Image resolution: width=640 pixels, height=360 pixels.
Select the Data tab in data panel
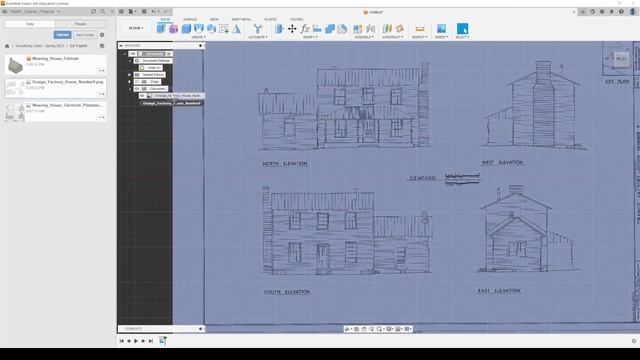pos(30,24)
